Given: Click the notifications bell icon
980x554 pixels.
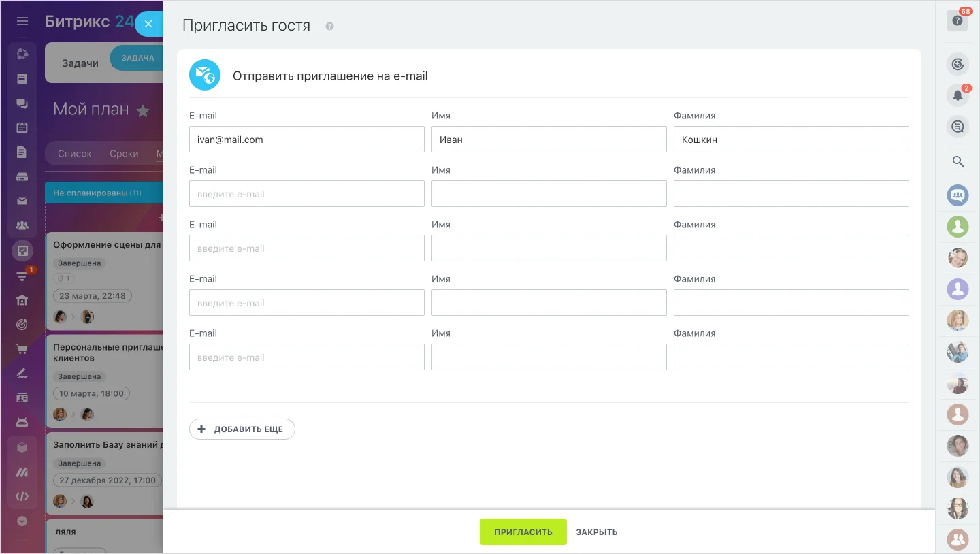Looking at the screenshot, I should tap(958, 95).
